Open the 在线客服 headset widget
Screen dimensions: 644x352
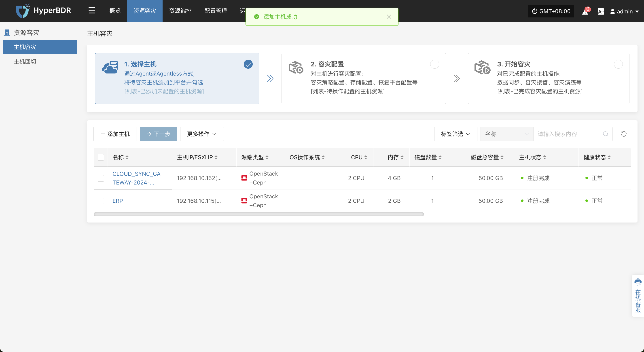click(638, 296)
